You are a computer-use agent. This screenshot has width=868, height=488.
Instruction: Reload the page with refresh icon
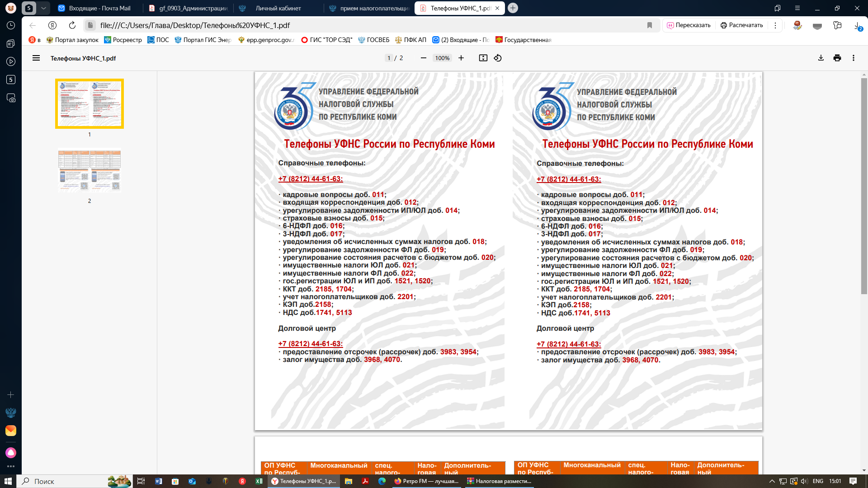coord(72,25)
